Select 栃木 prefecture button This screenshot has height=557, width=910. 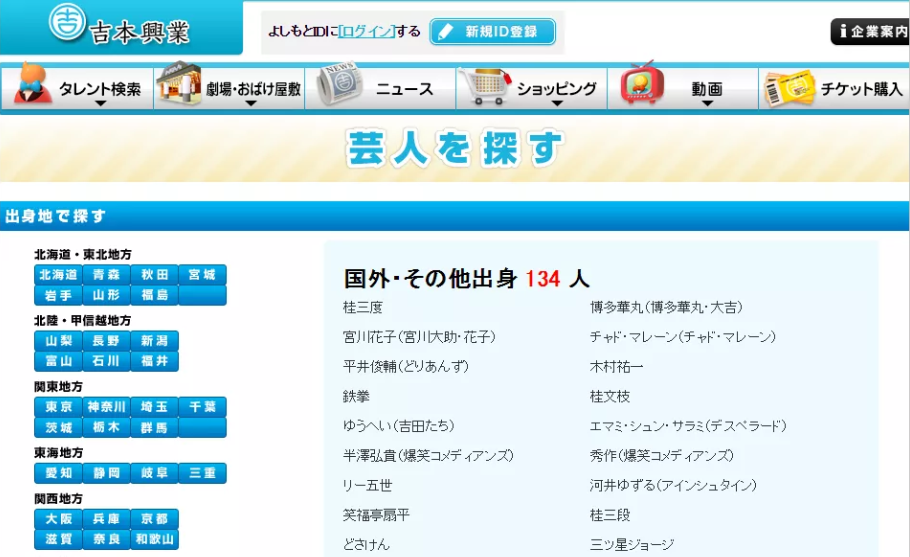point(106,428)
